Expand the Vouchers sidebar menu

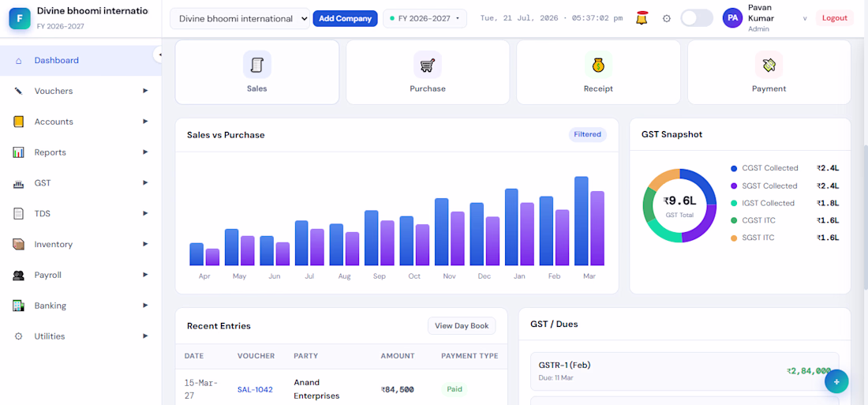[x=80, y=91]
